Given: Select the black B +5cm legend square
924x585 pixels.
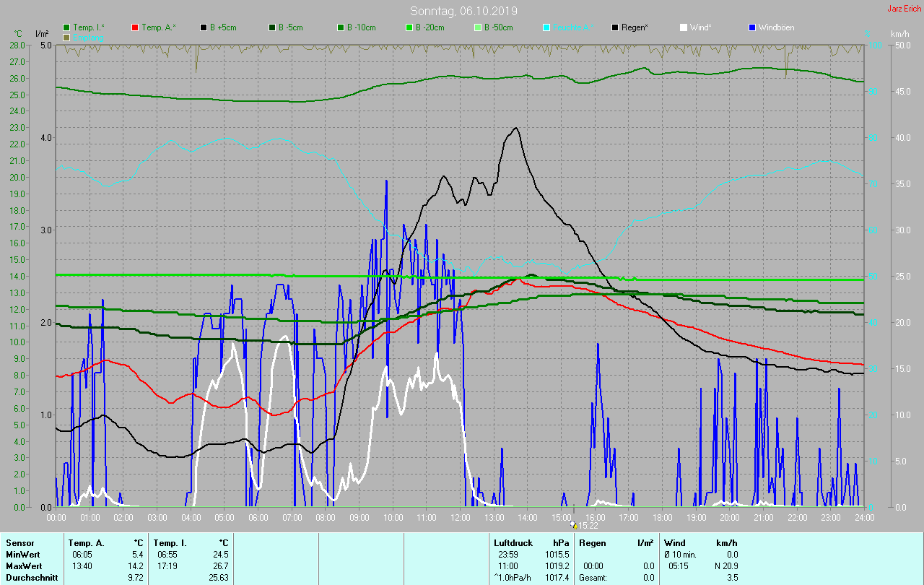Looking at the screenshot, I should click(204, 27).
